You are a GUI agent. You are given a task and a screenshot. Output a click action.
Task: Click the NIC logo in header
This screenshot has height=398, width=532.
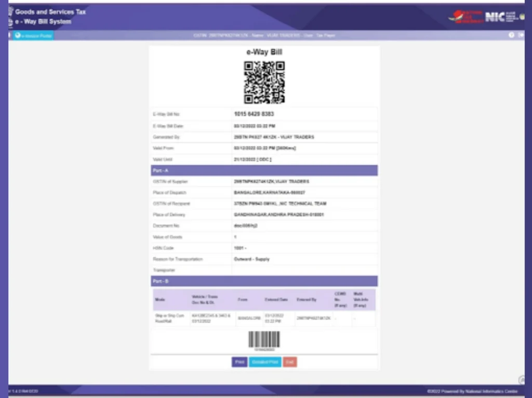pyautogui.click(x=500, y=17)
